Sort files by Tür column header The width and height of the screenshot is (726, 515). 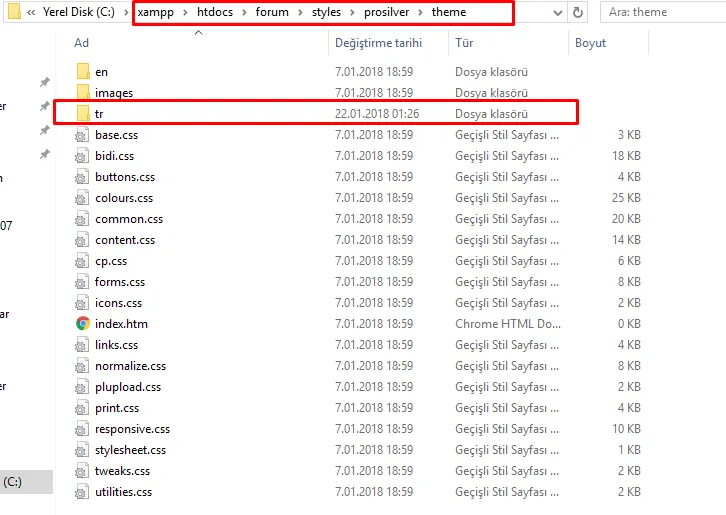464,43
